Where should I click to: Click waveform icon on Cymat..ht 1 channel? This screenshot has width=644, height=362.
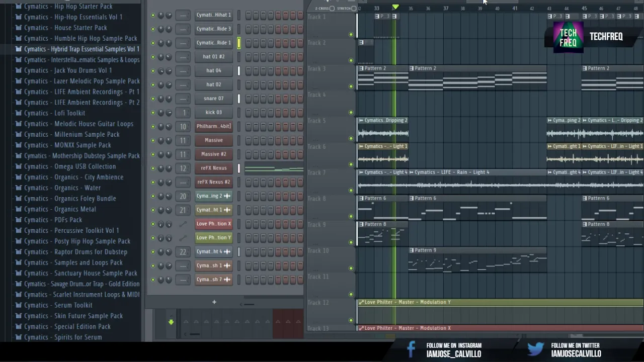pos(227,210)
